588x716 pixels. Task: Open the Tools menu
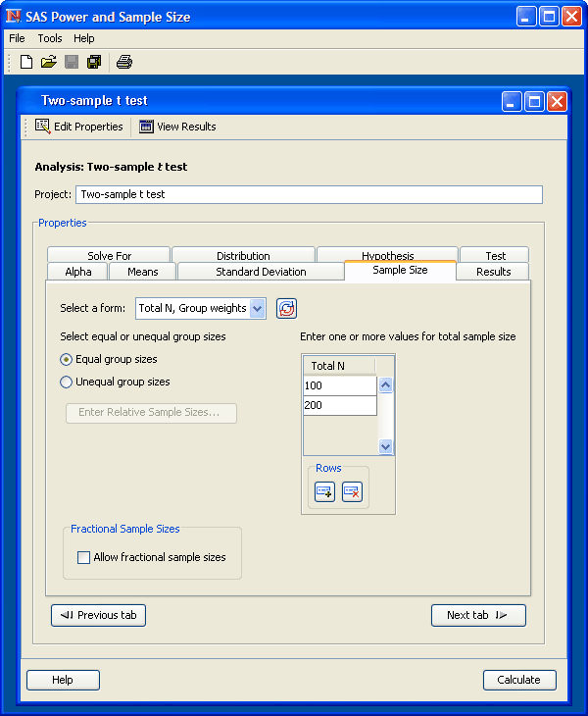click(50, 38)
